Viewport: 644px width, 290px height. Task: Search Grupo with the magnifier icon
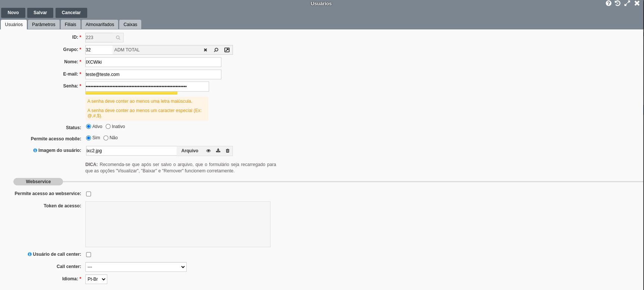216,50
